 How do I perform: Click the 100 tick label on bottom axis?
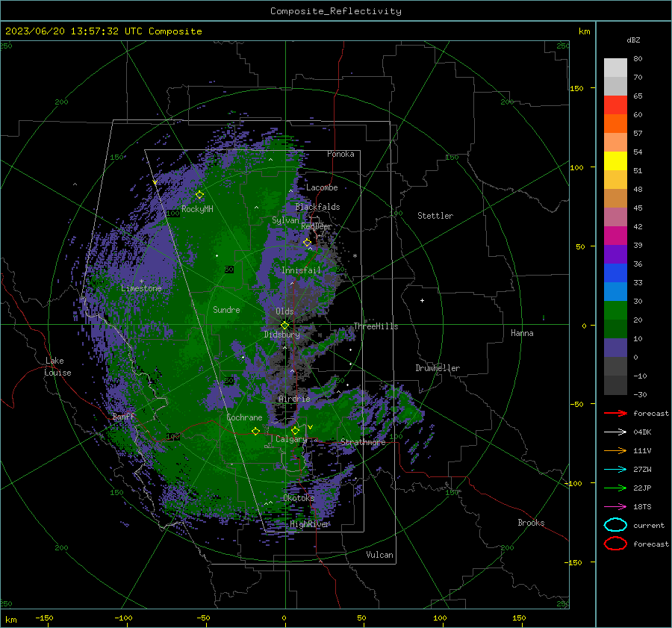pos(440,618)
